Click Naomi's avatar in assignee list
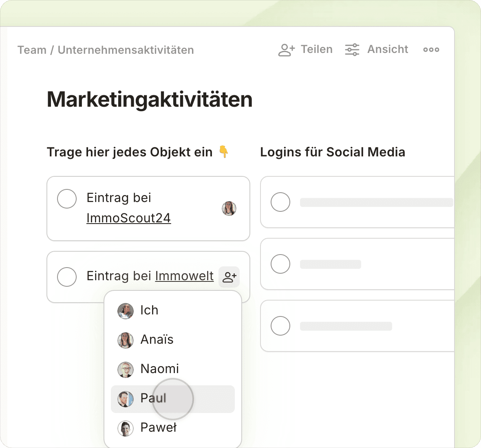This screenshot has width=481, height=448. pyautogui.click(x=126, y=369)
